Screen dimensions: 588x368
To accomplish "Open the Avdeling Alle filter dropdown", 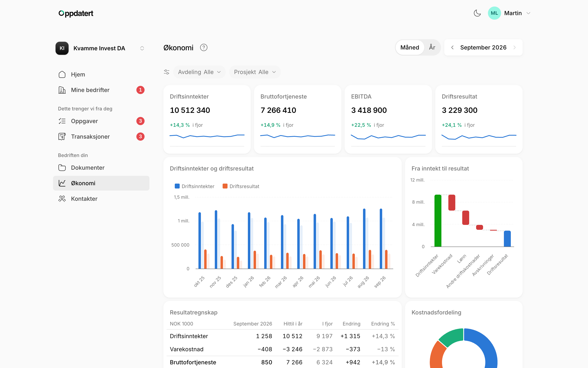I will click(x=199, y=72).
